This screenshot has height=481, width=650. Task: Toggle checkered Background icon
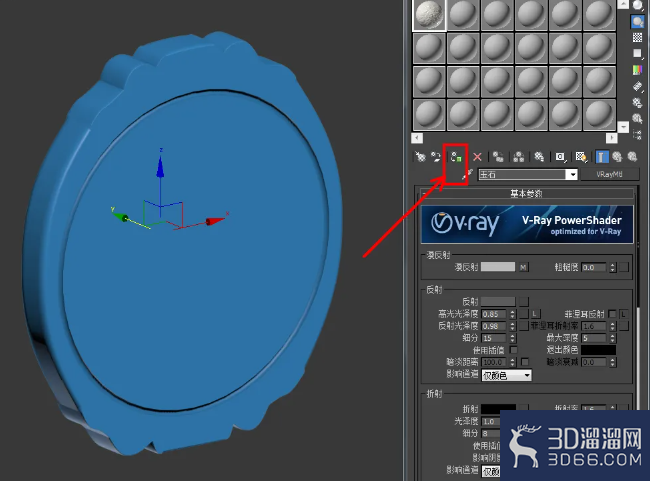click(x=638, y=38)
